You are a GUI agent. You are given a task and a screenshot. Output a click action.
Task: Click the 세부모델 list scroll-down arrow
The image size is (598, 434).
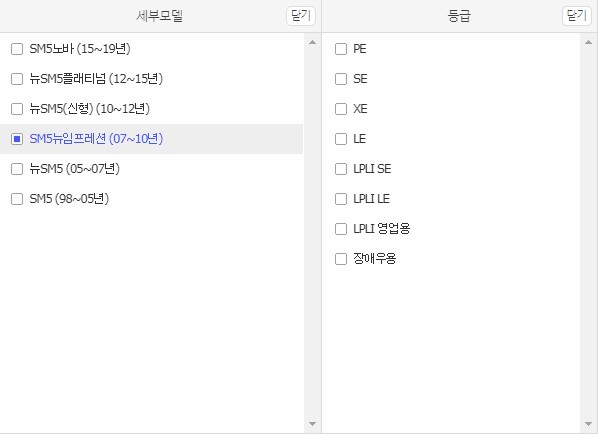coord(312,424)
